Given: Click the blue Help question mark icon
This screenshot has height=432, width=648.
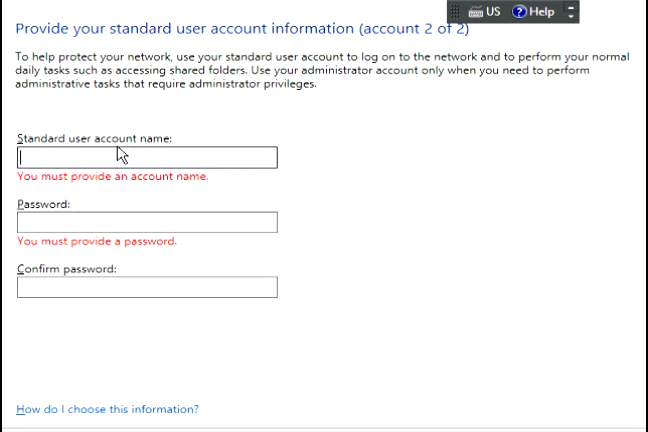Looking at the screenshot, I should coord(519,12).
